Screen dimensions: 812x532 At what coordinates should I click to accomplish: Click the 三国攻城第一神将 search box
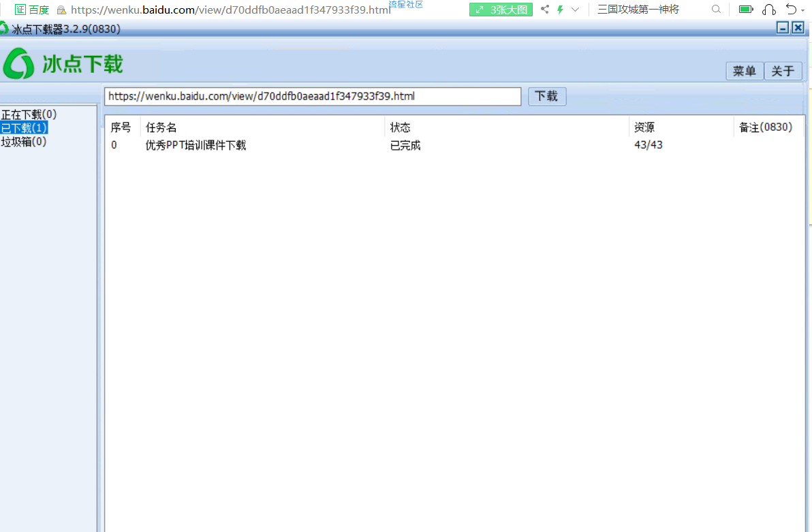pyautogui.click(x=638, y=10)
